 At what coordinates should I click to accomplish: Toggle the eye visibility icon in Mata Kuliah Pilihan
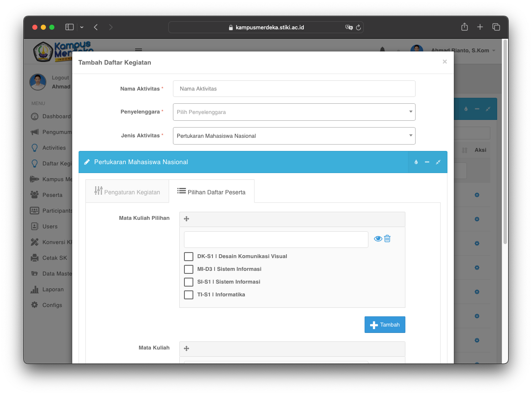coord(378,239)
